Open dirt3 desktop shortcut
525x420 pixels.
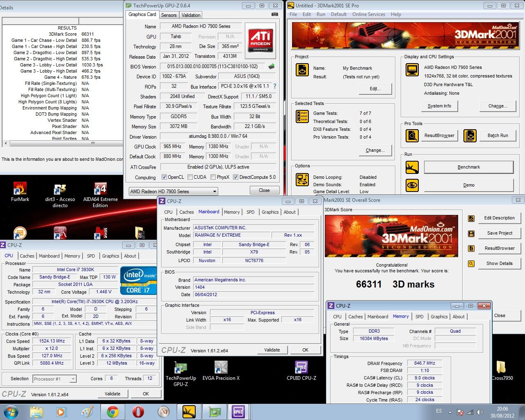(x=60, y=195)
